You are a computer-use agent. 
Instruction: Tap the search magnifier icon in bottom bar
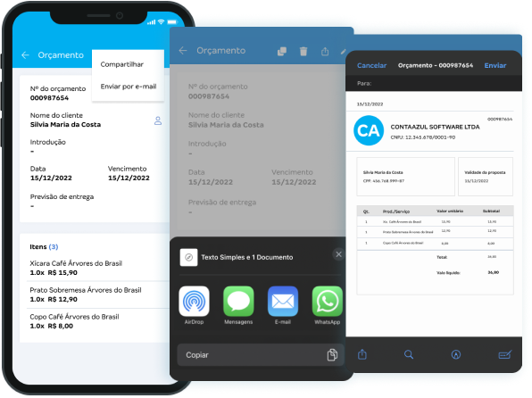(409, 354)
